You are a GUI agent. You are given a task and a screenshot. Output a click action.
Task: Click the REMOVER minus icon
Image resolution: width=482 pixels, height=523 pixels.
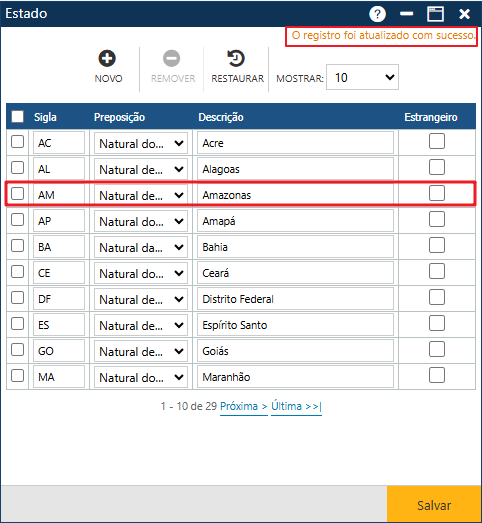click(x=171, y=59)
